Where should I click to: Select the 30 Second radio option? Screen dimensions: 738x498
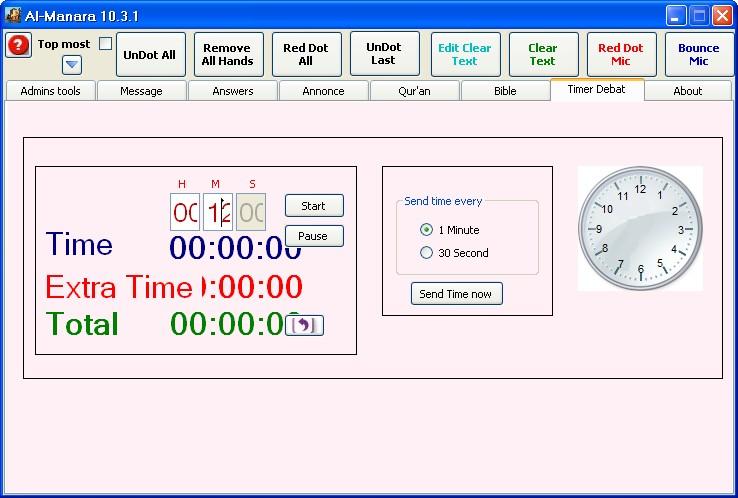(x=427, y=253)
